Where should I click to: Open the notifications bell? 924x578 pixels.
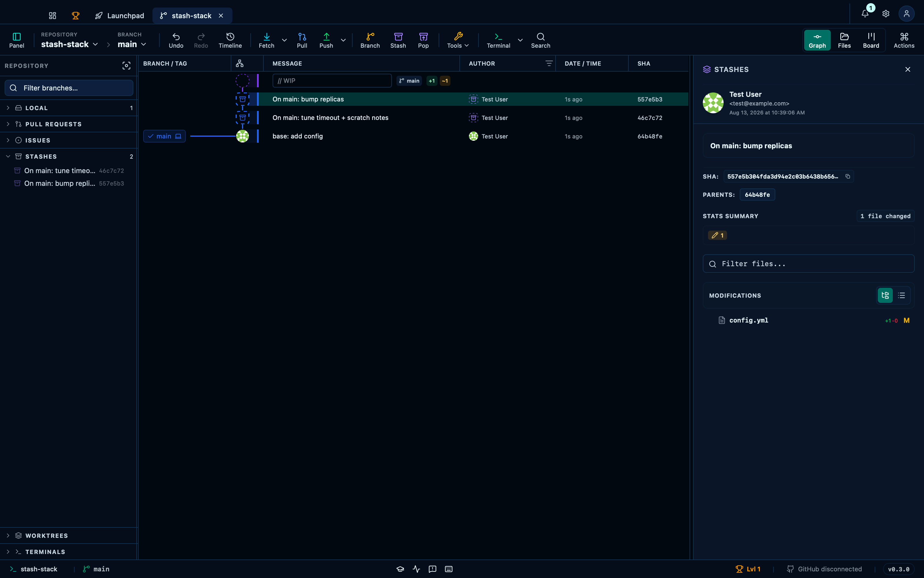(x=865, y=14)
